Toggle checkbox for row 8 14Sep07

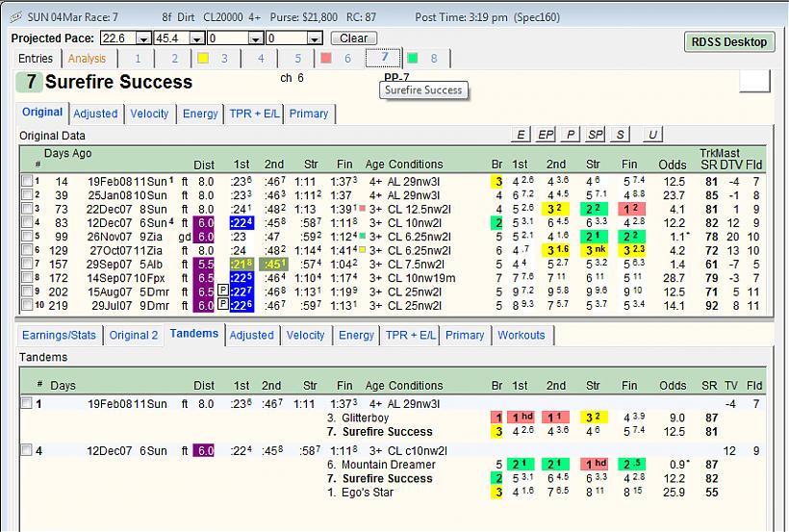click(27, 277)
